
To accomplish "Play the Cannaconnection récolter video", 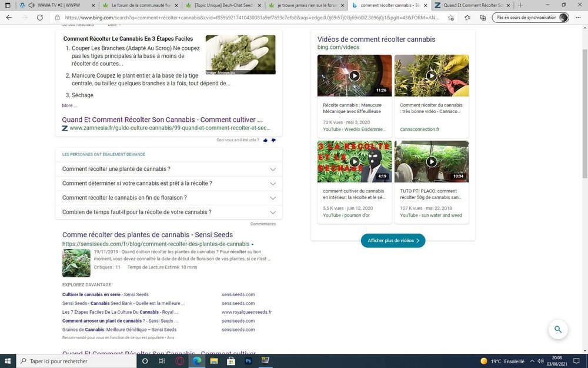I will pyautogui.click(x=432, y=75).
